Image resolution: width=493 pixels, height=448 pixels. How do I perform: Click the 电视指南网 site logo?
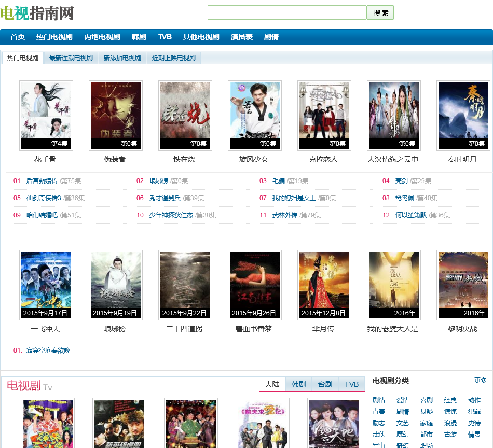37,13
